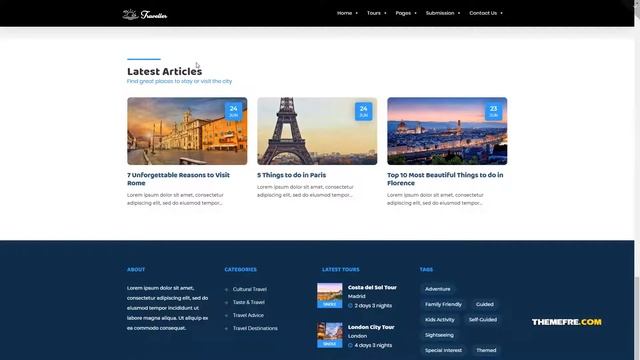The height and width of the screenshot is (360, 640).
Task: Open '7 Unforgettable Reasons to Visit Rome' article
Action: tap(178, 179)
